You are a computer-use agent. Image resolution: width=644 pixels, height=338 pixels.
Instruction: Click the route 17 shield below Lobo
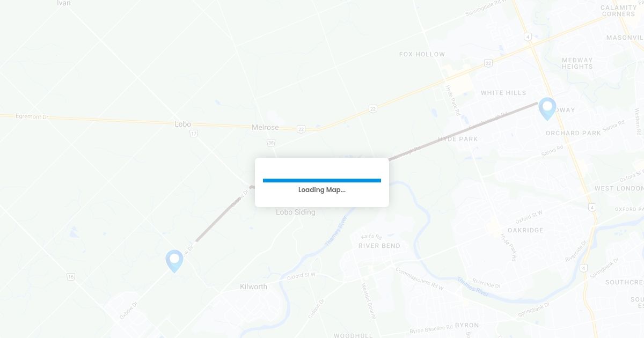pos(194,133)
